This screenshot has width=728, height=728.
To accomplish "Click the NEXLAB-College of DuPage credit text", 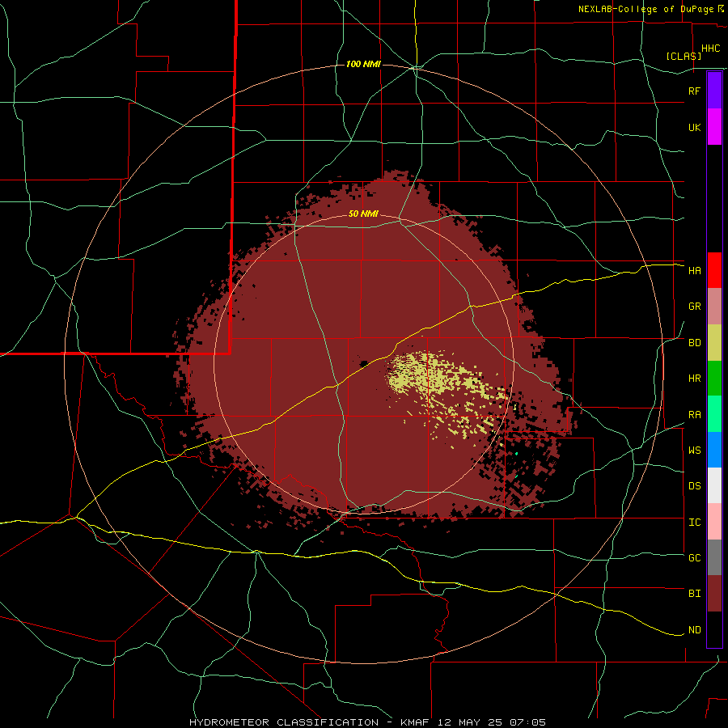I will coord(645,9).
